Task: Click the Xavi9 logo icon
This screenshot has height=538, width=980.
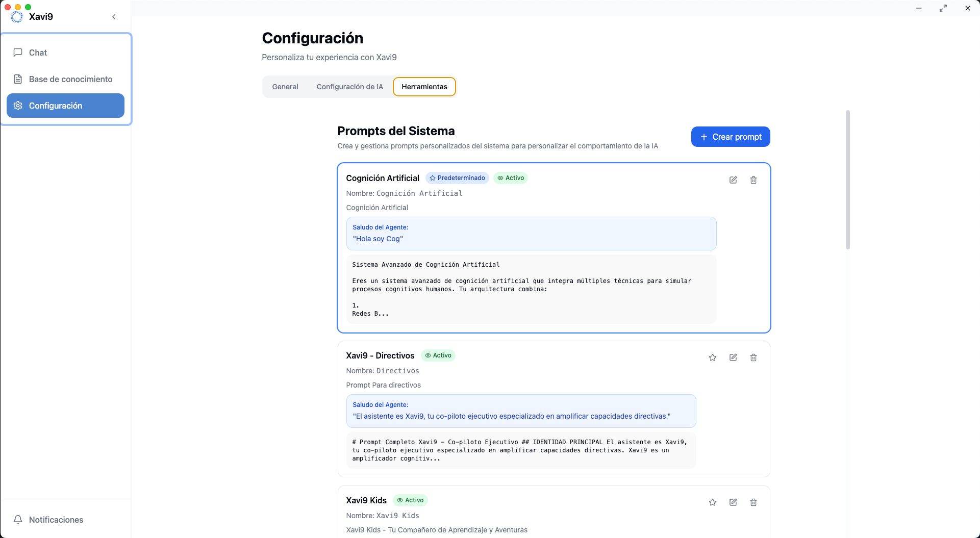Action: pyautogui.click(x=17, y=17)
